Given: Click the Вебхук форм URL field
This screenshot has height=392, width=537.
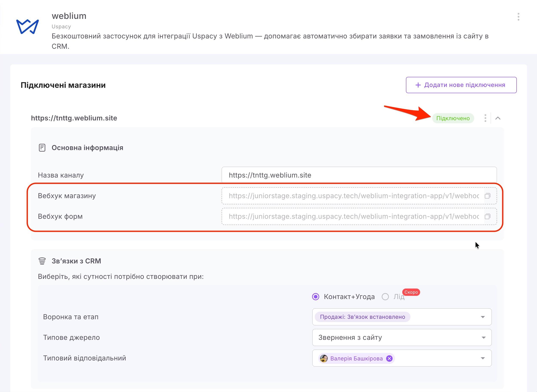Looking at the screenshot, I should [x=359, y=216].
